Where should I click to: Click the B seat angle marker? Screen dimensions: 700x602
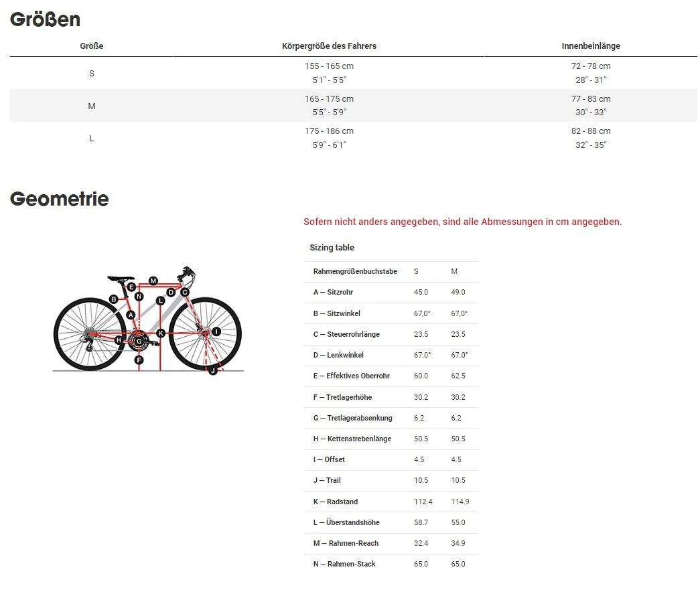(114, 299)
